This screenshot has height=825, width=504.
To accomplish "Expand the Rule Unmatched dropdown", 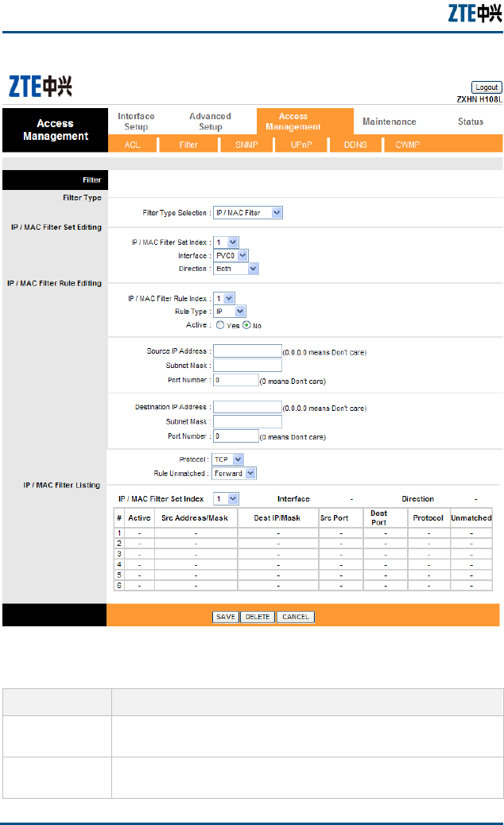I will 234,474.
